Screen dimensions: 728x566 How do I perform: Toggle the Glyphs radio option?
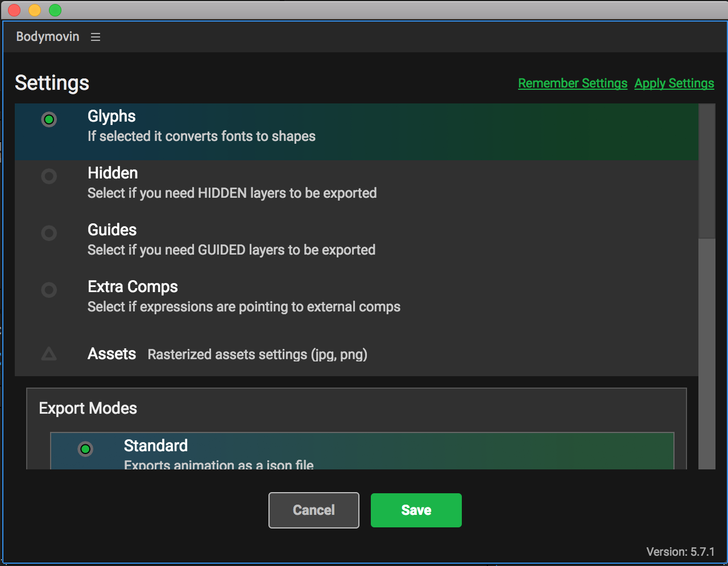point(49,119)
